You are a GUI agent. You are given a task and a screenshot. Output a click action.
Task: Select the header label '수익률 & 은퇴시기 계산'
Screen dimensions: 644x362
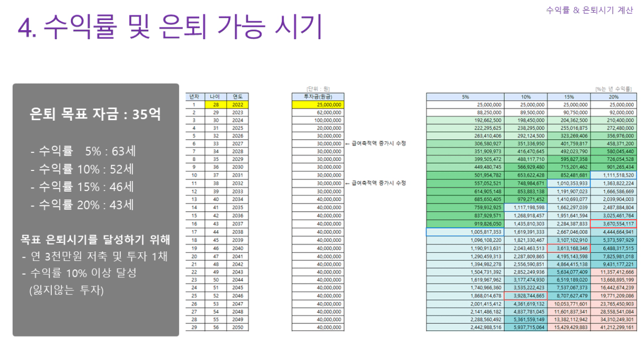point(589,10)
